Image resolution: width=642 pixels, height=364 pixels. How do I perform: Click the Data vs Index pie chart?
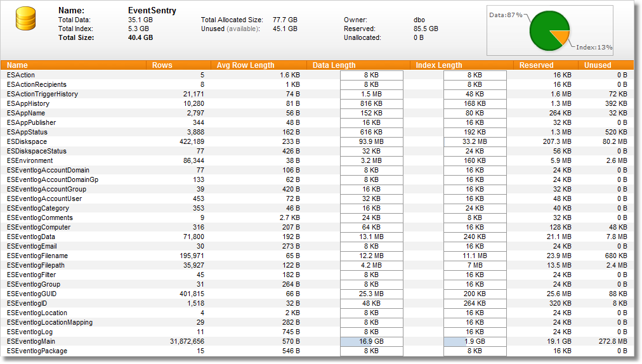click(549, 30)
